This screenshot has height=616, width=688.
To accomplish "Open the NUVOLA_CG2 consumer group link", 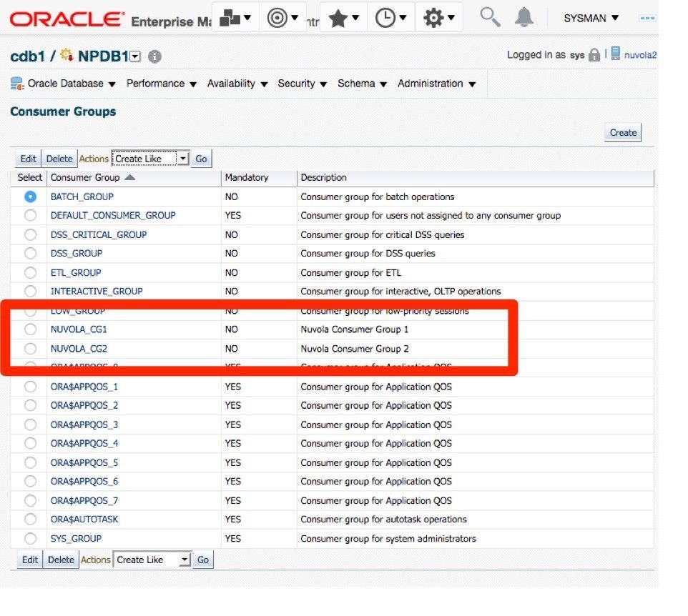I will 79,349.
